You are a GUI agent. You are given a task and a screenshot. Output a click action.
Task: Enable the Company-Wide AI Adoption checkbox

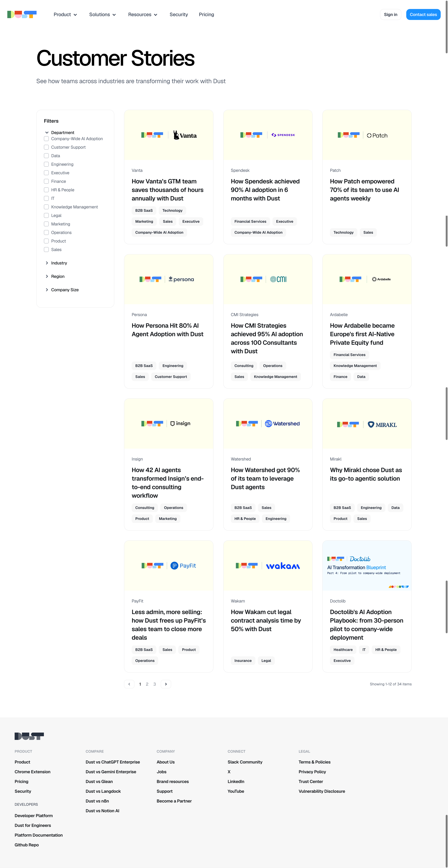[46, 138]
